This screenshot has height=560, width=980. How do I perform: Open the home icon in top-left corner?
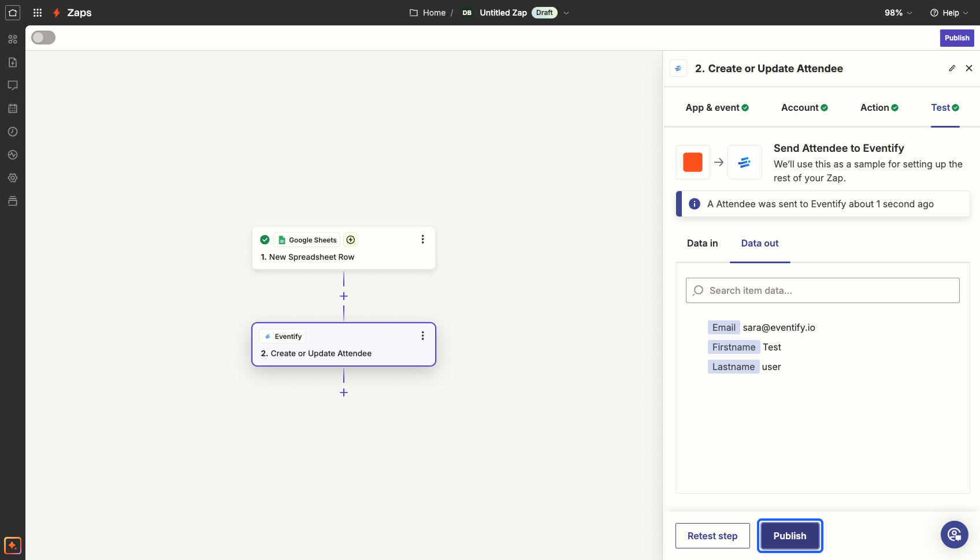13,13
